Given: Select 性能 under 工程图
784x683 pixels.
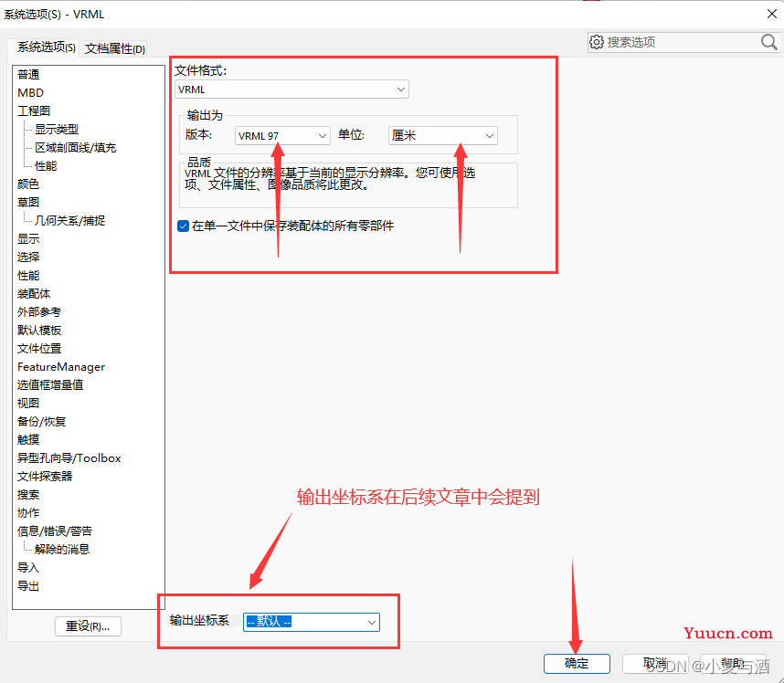Looking at the screenshot, I should tap(46, 166).
